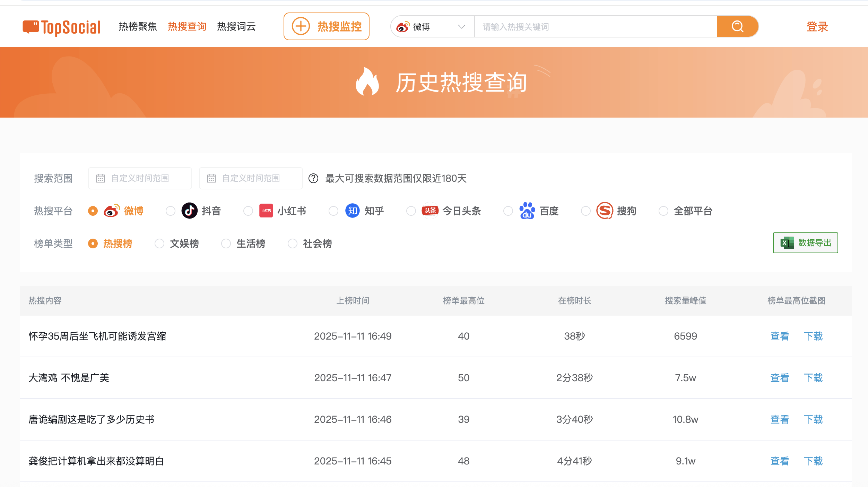Click 下载 for 龚俊把计算机拿出来都没算明白
Screen dimensions: 868x487
(813, 461)
